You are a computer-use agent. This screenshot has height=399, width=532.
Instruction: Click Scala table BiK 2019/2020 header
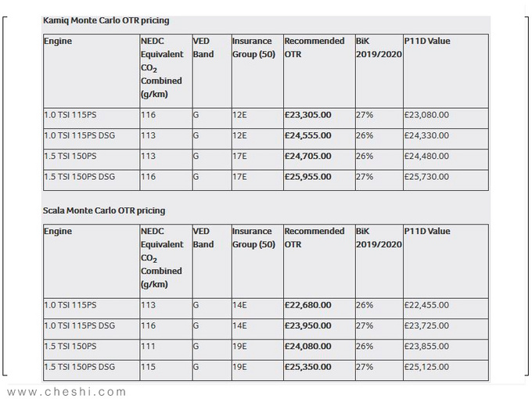click(379, 238)
